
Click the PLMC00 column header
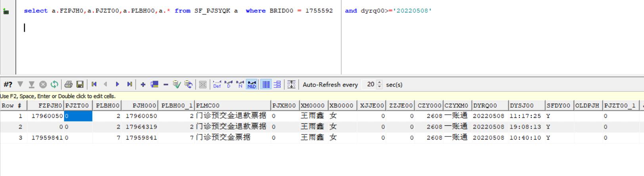point(233,106)
